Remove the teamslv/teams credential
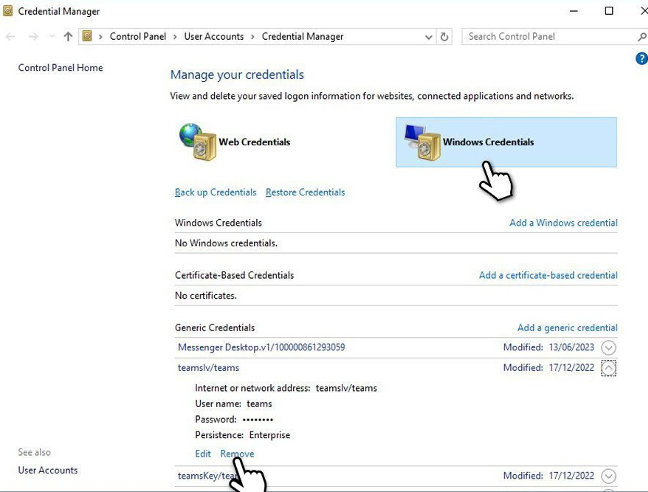This screenshot has width=648, height=492. point(237,454)
